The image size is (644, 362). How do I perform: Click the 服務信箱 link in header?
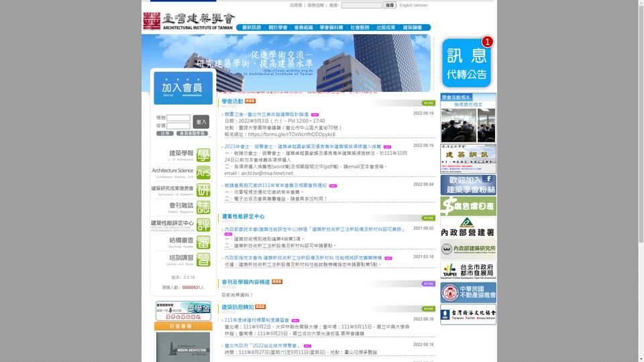point(316,5)
